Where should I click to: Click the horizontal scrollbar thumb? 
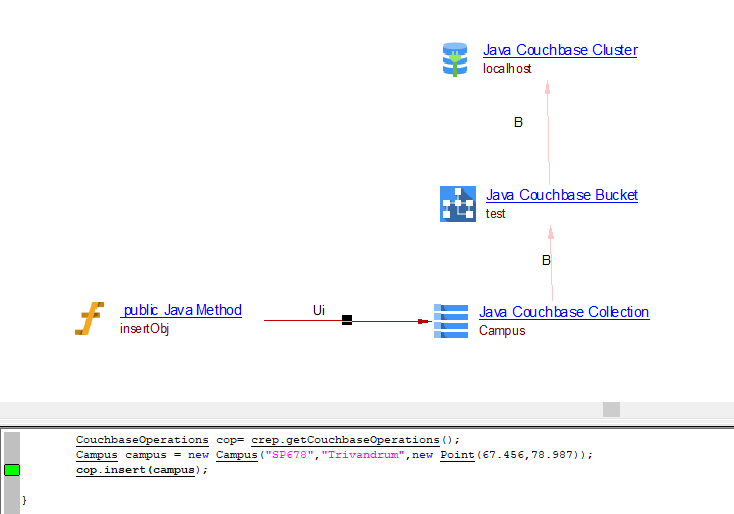(x=611, y=409)
